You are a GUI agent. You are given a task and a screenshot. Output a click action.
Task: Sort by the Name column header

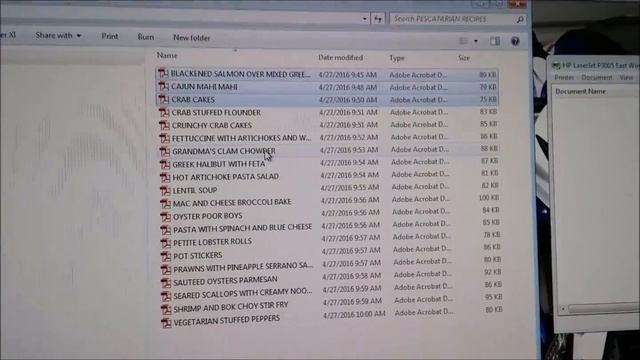point(167,56)
